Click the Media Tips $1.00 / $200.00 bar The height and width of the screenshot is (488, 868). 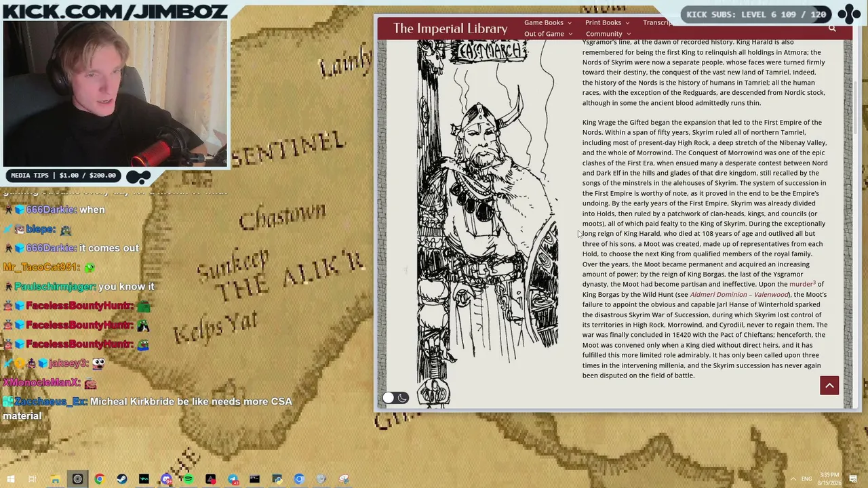pyautogui.click(x=64, y=176)
